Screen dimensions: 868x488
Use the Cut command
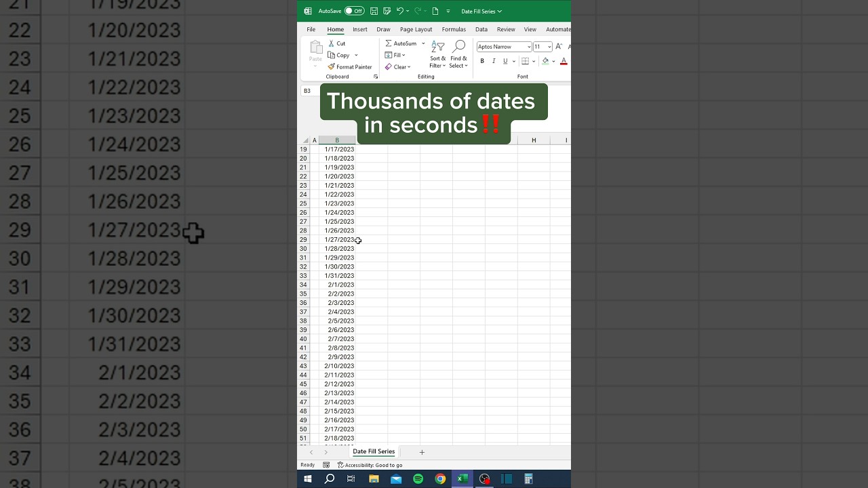click(x=337, y=43)
